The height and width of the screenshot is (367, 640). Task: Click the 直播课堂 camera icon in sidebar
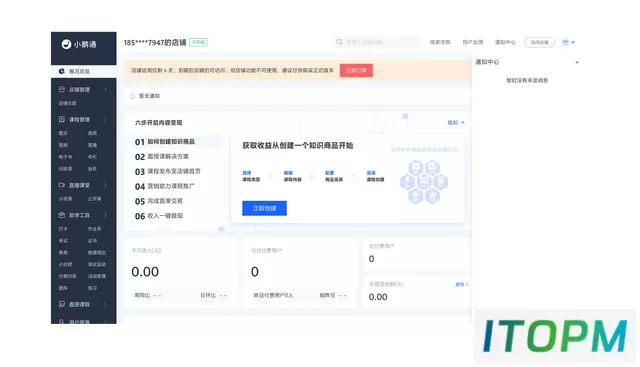click(62, 185)
